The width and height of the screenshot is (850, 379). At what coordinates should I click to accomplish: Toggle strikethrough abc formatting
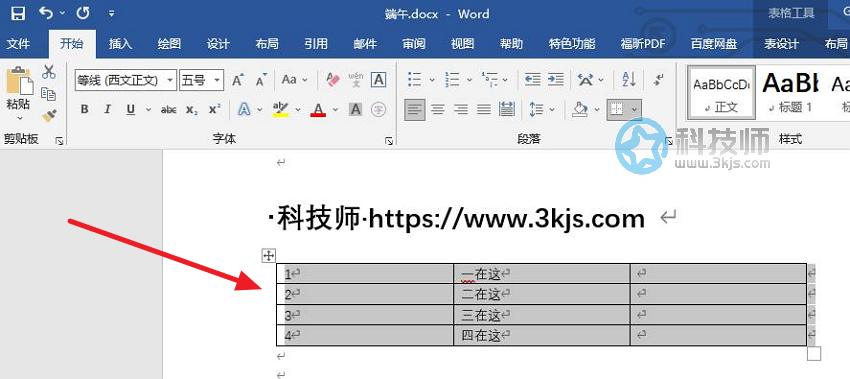point(169,110)
